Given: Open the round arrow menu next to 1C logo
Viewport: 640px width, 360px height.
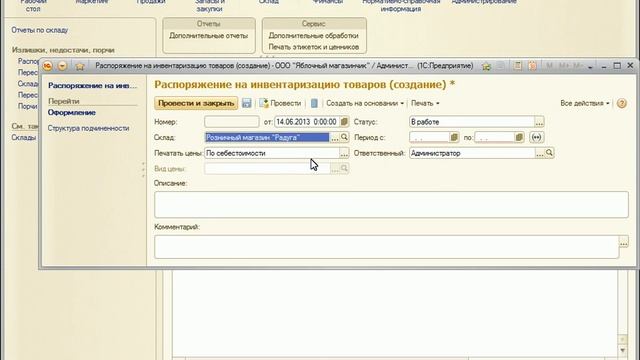Looking at the screenshot, I should click(x=62, y=66).
